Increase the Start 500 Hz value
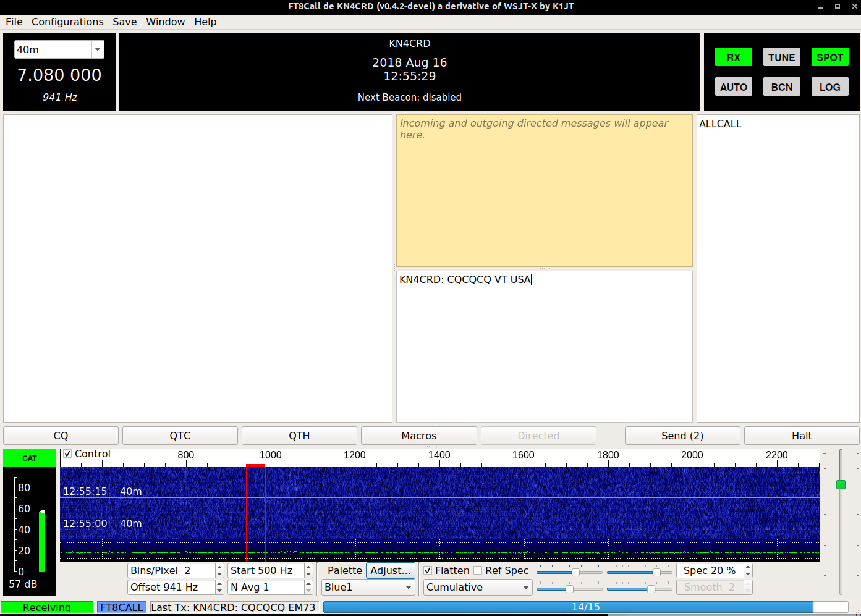 [x=308, y=567]
